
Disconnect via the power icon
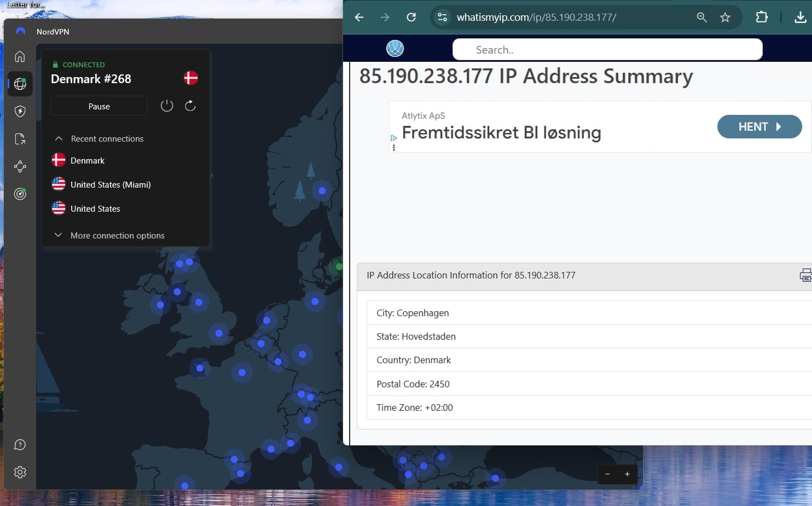[x=167, y=106]
